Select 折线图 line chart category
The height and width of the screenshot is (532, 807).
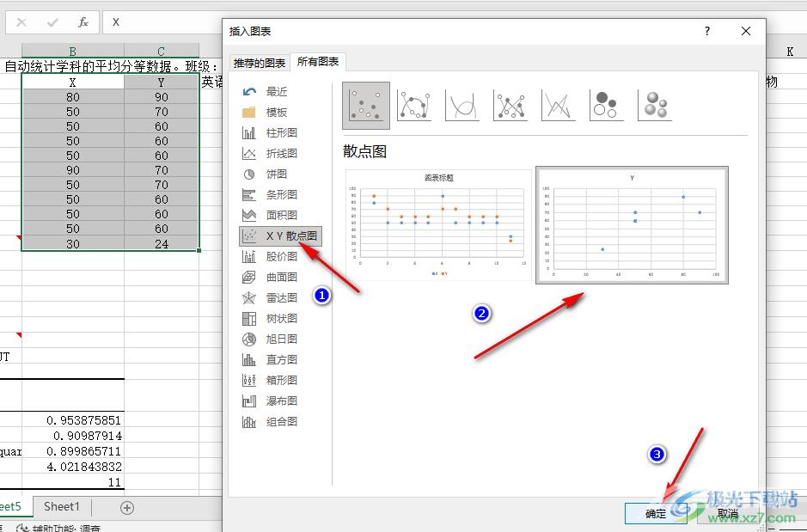281,153
